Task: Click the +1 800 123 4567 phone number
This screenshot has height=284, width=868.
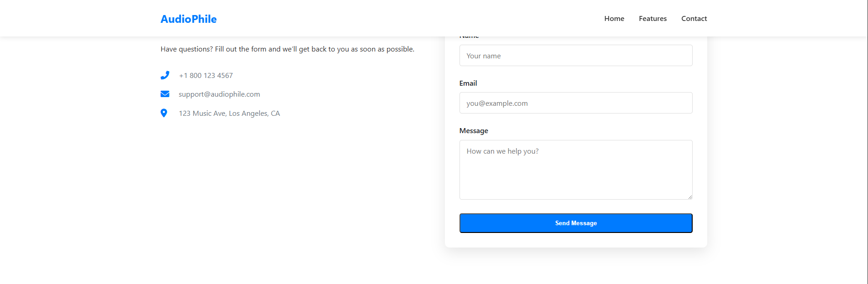Action: point(206,76)
